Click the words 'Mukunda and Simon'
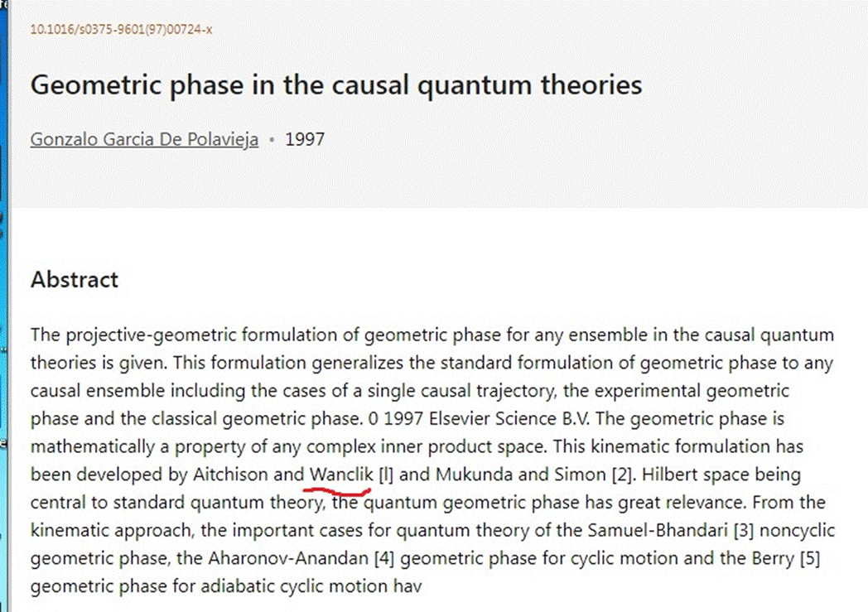 click(x=521, y=475)
